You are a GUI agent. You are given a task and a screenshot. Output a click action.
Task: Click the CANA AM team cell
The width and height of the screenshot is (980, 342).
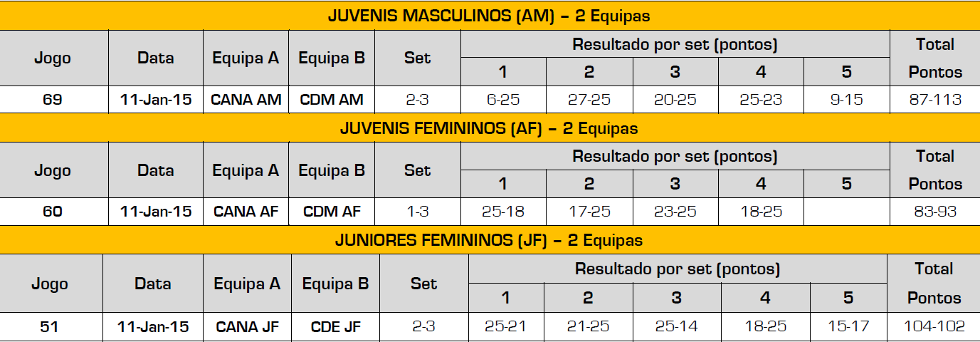click(x=246, y=100)
